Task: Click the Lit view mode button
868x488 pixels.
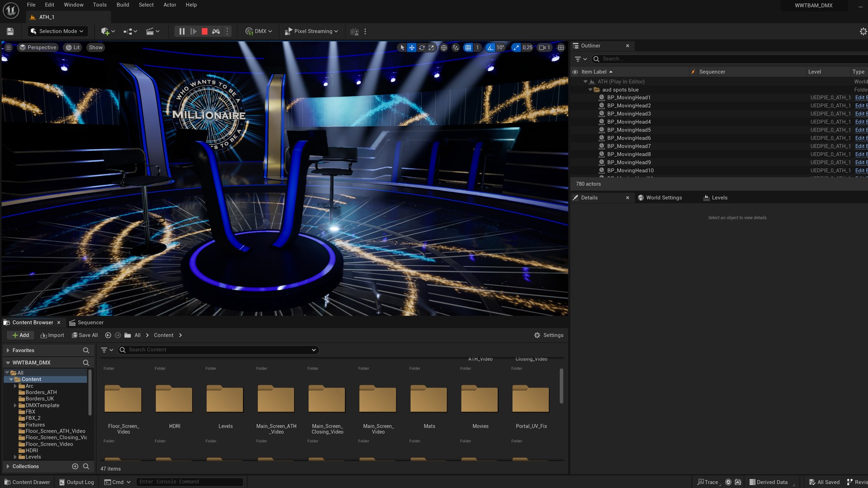Action: [73, 47]
